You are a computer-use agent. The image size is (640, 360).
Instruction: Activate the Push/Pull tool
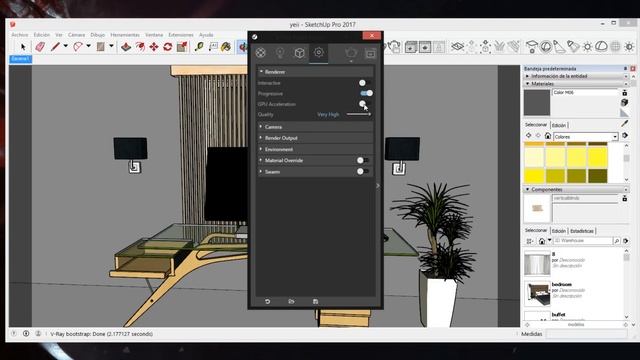(126, 47)
